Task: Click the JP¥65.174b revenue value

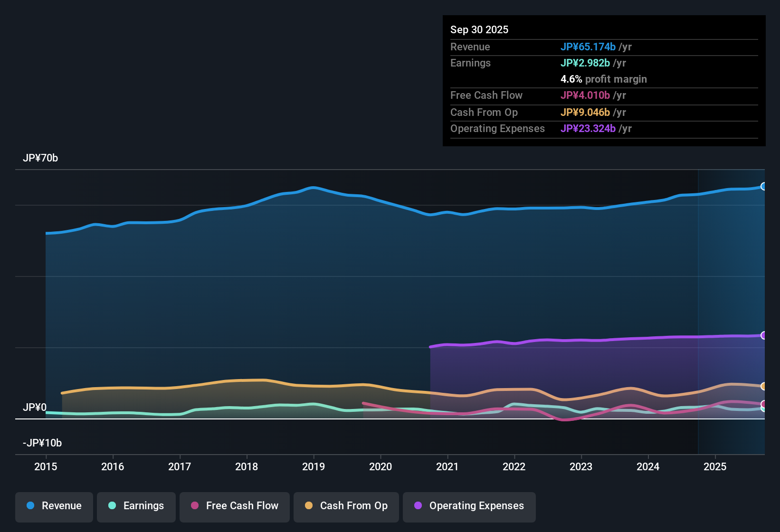Action: pyautogui.click(x=588, y=47)
